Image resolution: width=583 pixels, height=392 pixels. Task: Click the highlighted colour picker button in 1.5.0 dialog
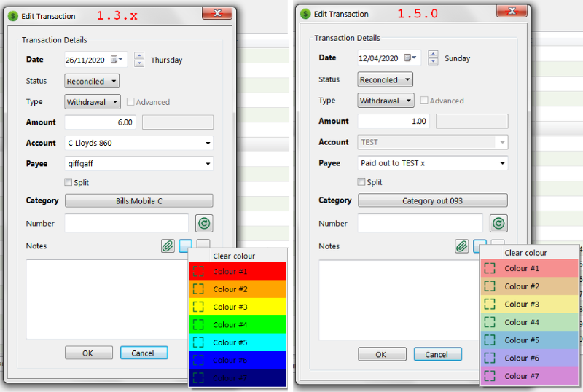pos(480,246)
